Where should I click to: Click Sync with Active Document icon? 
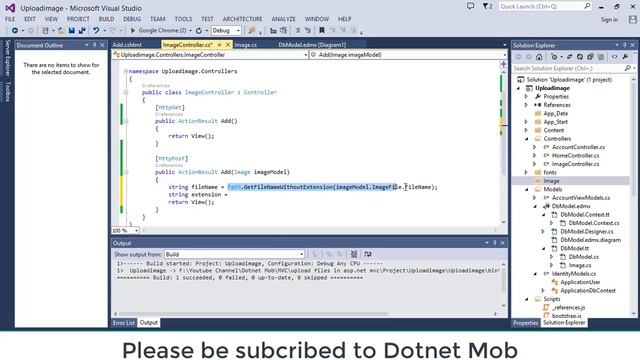(x=569, y=57)
